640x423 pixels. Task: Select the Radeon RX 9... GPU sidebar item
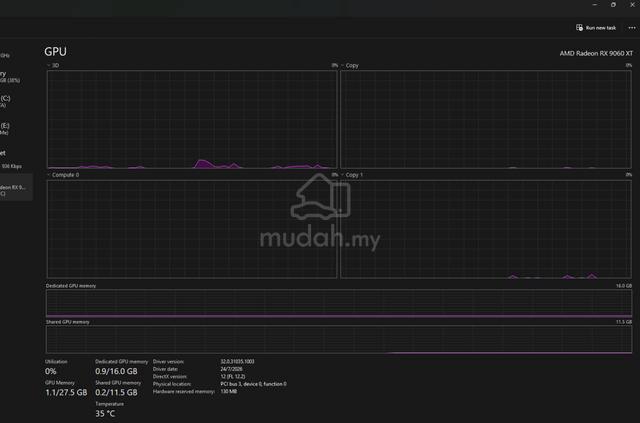(16, 187)
